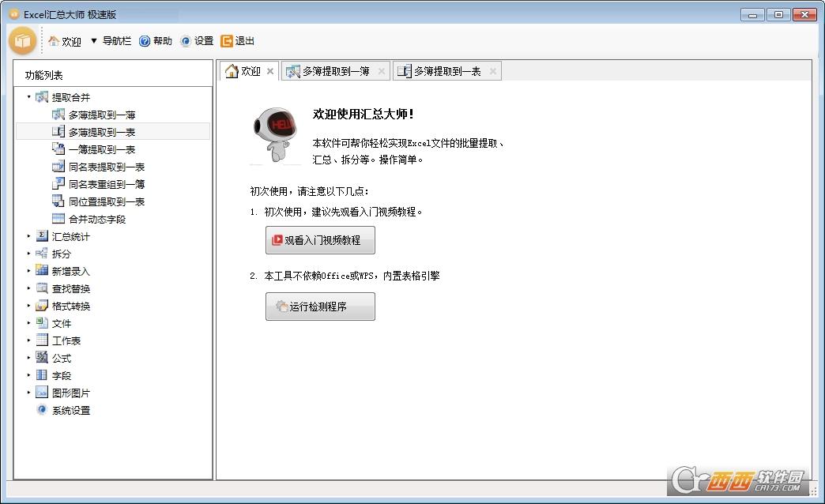Screen dimensions: 825x504
Task: Collapse the 提取合并 tree node
Action: (x=28, y=97)
